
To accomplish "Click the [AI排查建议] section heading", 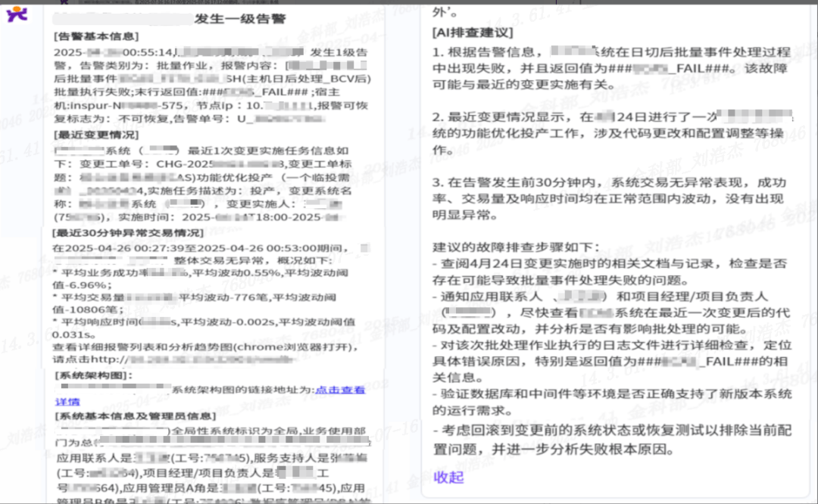I will 473,33.
